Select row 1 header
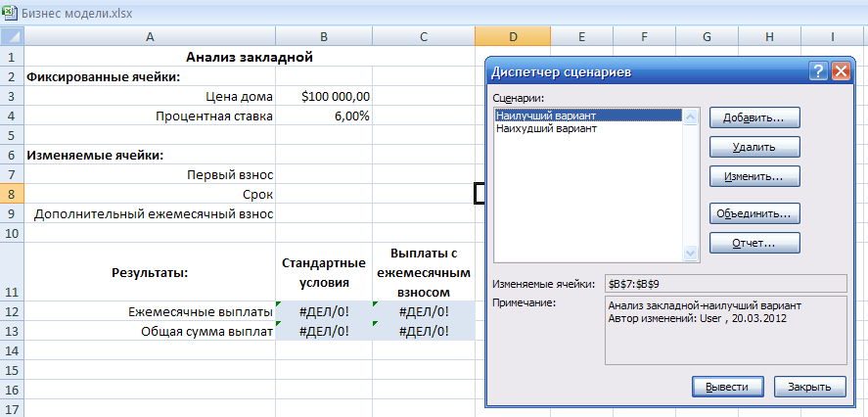The width and height of the screenshot is (868, 417). 12,57
